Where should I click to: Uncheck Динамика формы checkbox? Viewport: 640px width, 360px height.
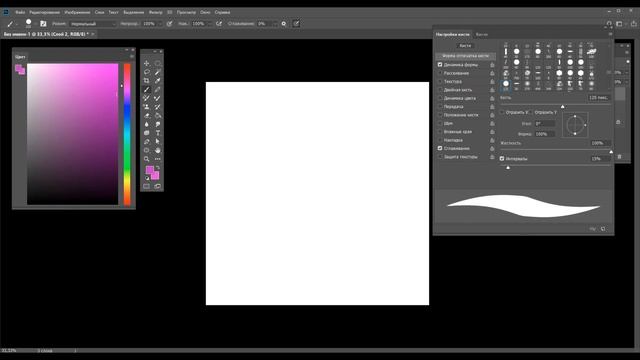click(440, 64)
